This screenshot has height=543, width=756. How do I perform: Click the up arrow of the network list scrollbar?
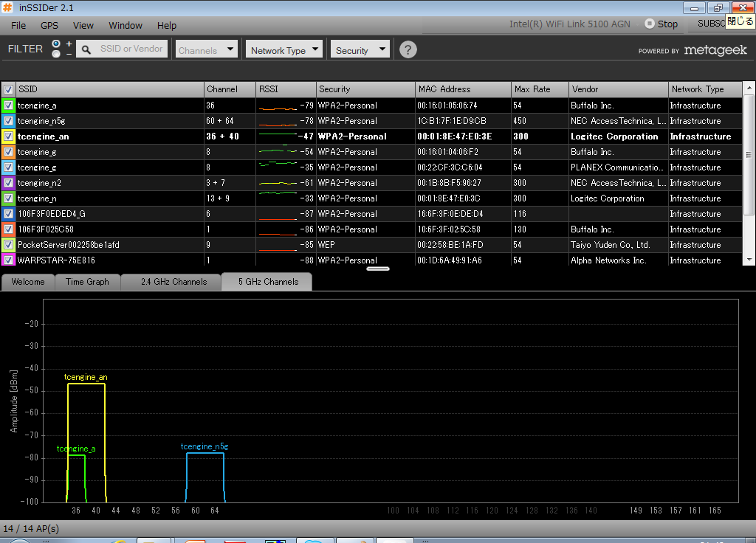click(x=749, y=89)
